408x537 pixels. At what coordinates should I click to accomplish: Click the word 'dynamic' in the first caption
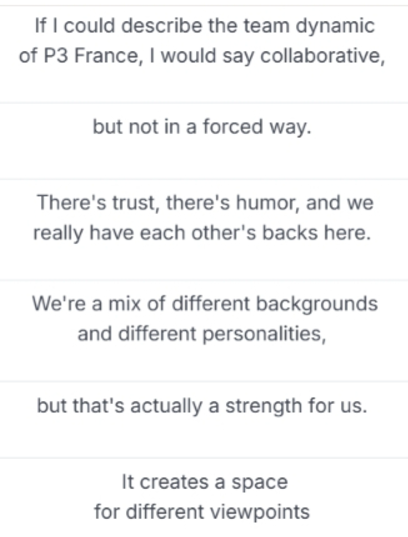click(335, 27)
